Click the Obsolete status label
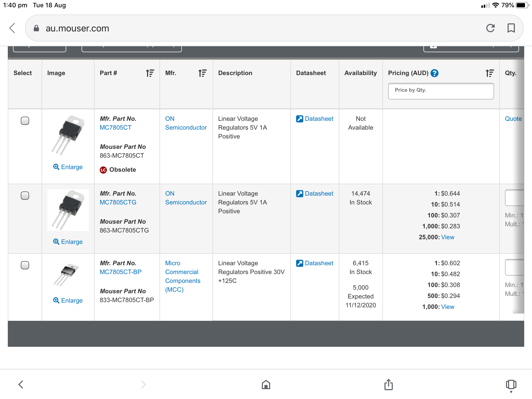Screen dimensions: 532x399 pos(123,170)
